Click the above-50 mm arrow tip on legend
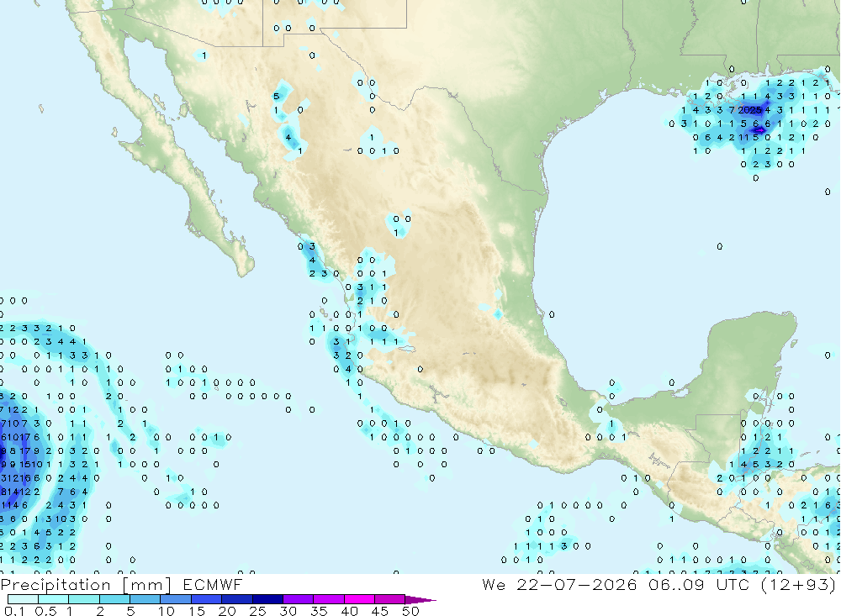Screen dimensions: 841x616 tap(420, 600)
